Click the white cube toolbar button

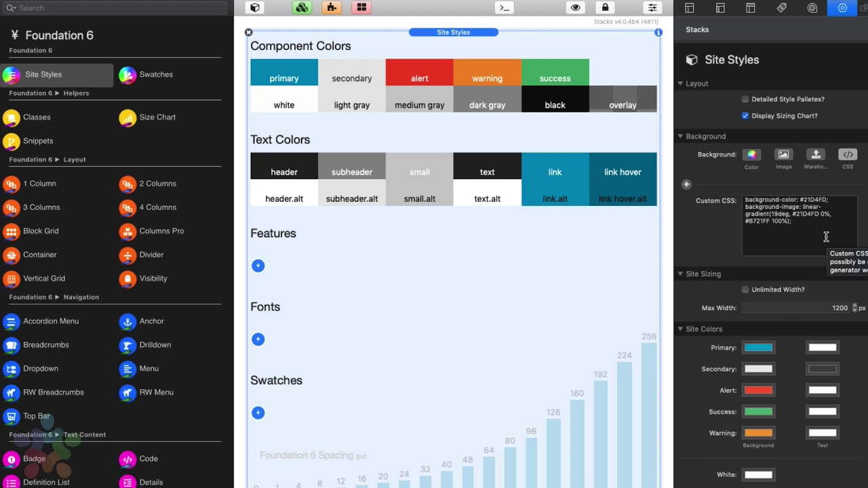pyautogui.click(x=255, y=7)
